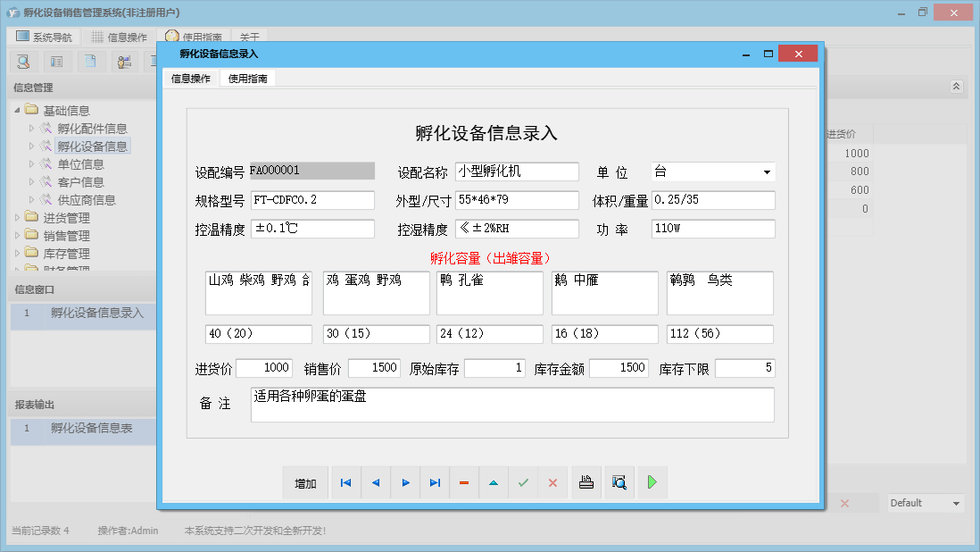
Task: Edit the record using the blue triangle icon
Action: pos(494,482)
